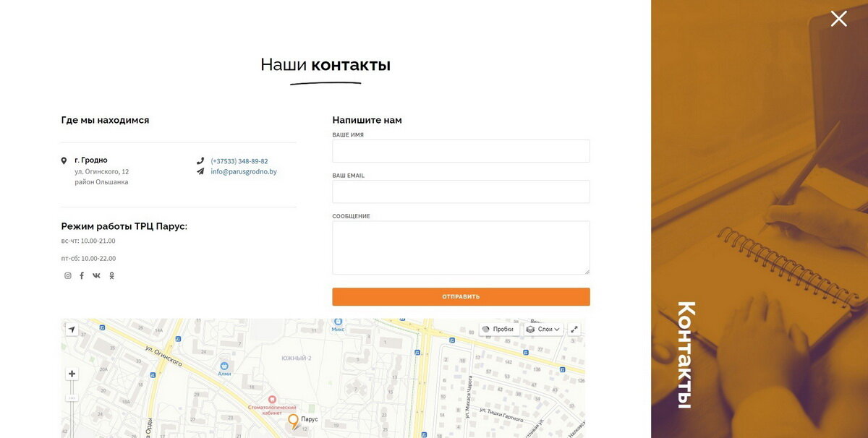The width and height of the screenshot is (868, 438).
Task: Click the text пт-сб: 10.00-22.00
Action: point(88,258)
